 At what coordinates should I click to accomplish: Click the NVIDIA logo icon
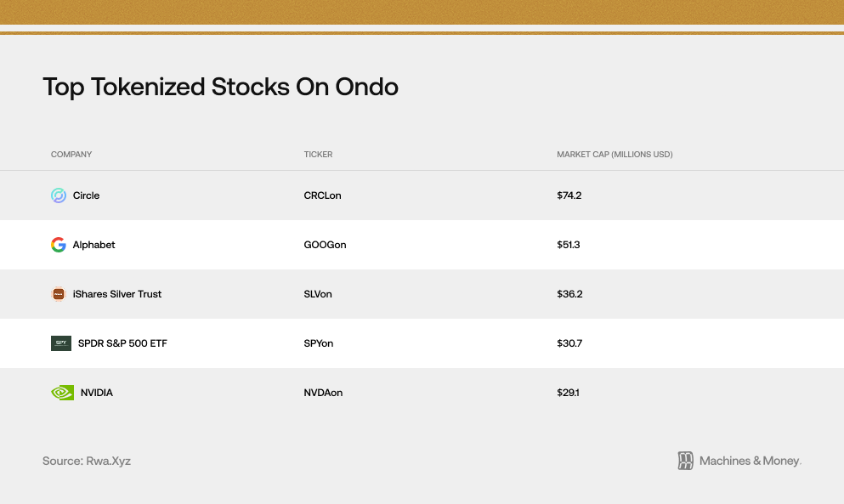click(x=62, y=393)
